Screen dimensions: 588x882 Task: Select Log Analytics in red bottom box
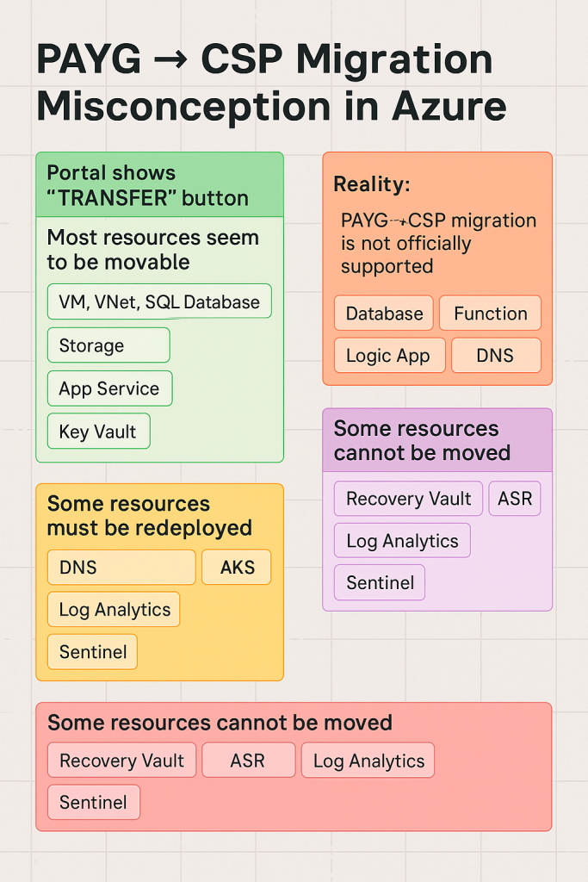pyautogui.click(x=368, y=761)
